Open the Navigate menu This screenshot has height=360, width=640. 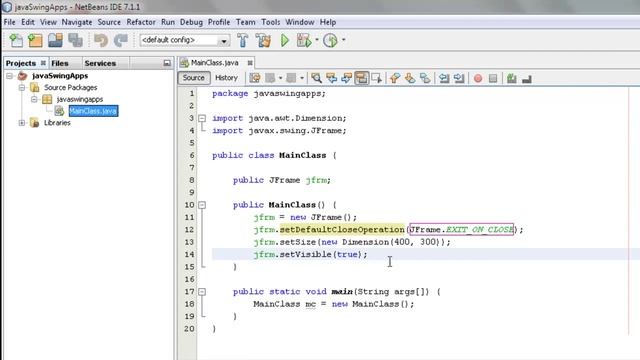[x=77, y=22]
